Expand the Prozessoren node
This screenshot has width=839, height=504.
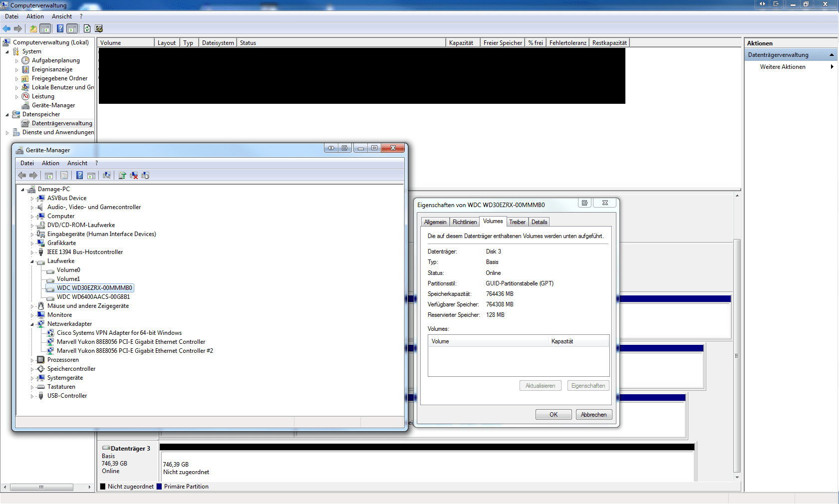(32, 360)
